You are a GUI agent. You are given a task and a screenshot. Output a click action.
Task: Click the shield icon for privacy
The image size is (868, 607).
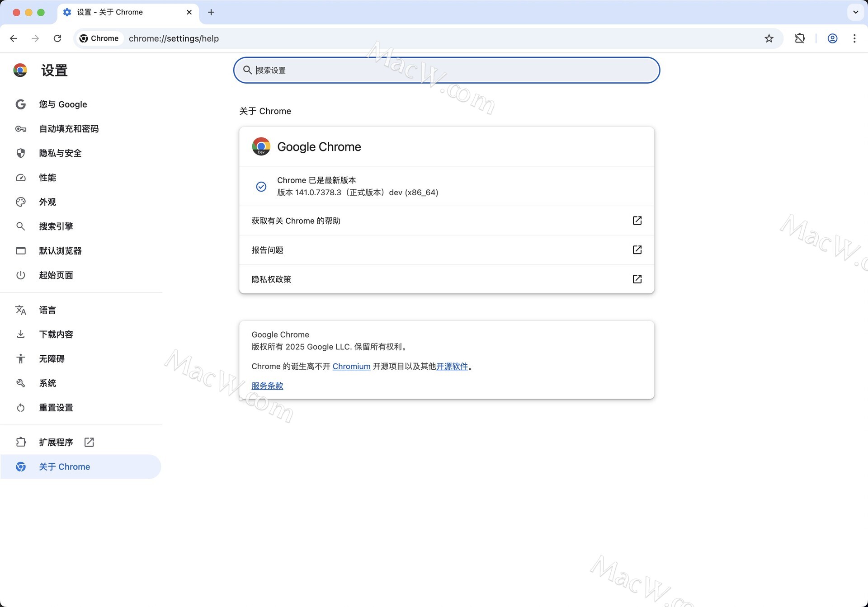pos(20,153)
